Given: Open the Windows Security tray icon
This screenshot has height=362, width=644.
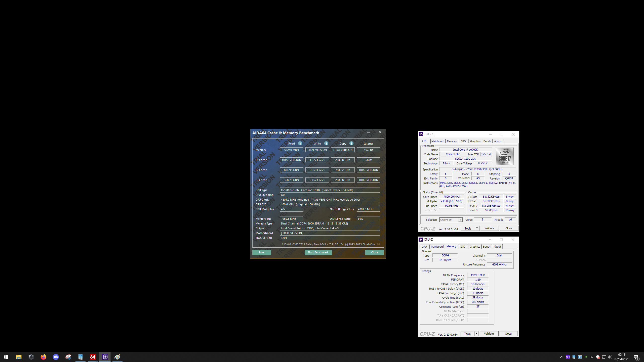Looking at the screenshot, I should coord(598,357).
